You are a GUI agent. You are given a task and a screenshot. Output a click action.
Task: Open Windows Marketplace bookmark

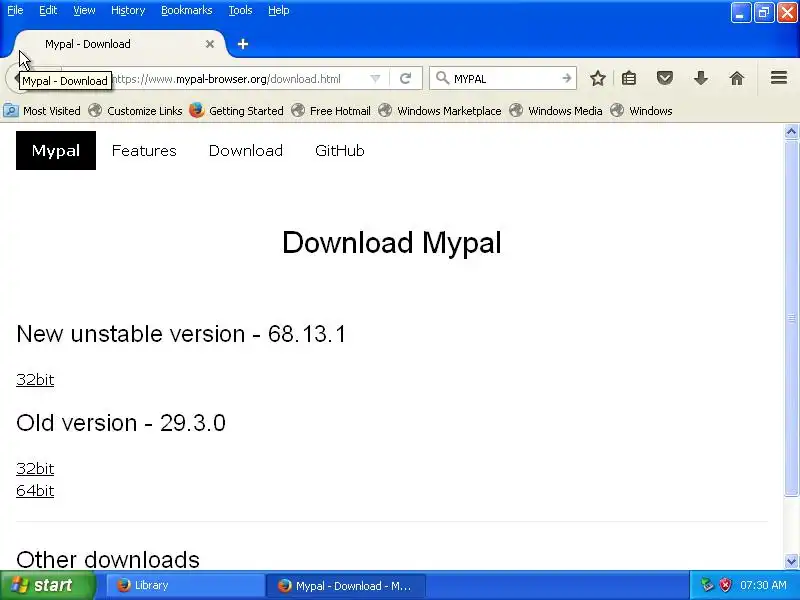(440, 111)
